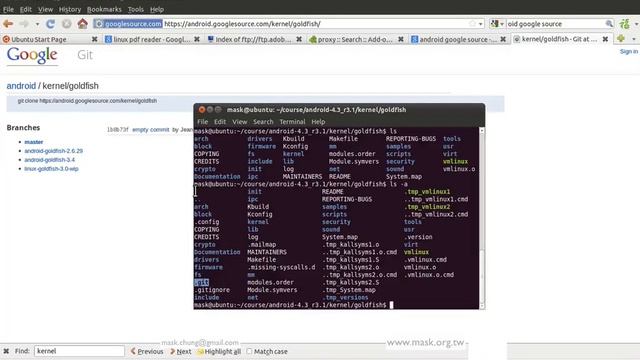
Task: Click the stop loading icon
Action: point(67,24)
